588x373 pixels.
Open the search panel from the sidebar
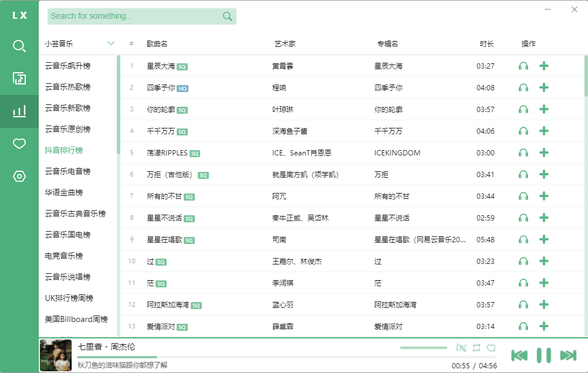(x=19, y=46)
